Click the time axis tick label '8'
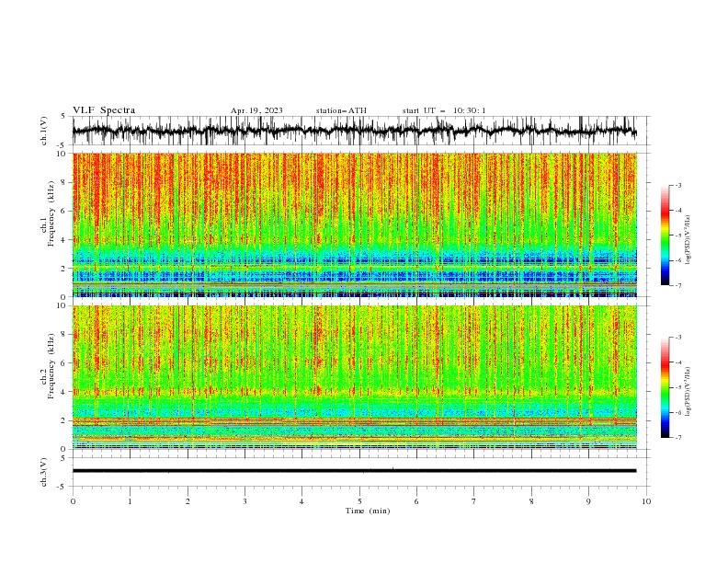Screen dimensions: 728x563 coord(531,501)
